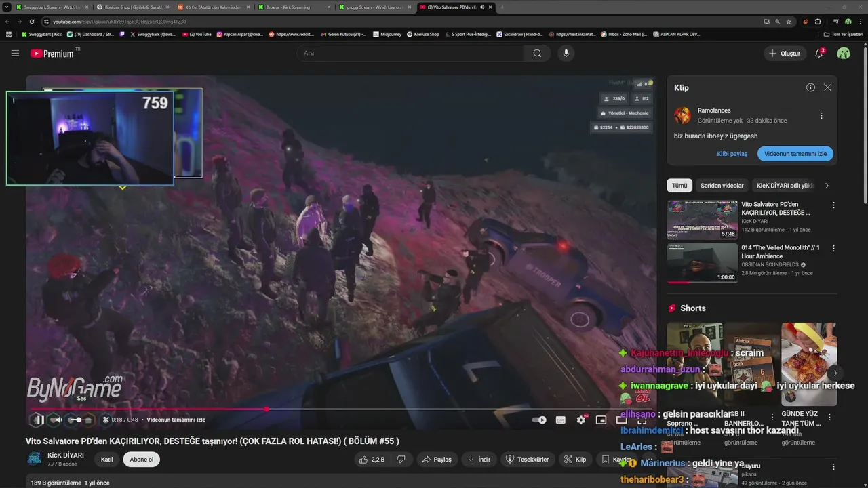Click 'Videonun tamamını izle' in player bar
Image resolution: width=868 pixels, height=488 pixels.
(176, 420)
